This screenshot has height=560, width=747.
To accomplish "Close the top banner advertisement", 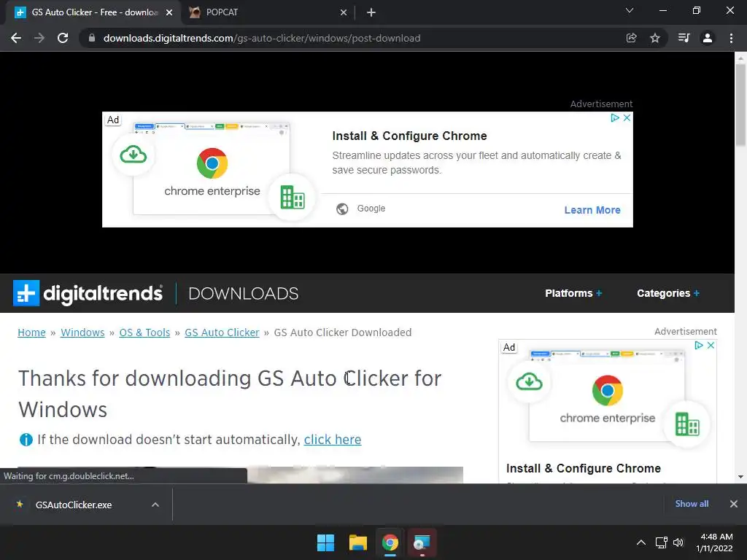I will point(627,117).
